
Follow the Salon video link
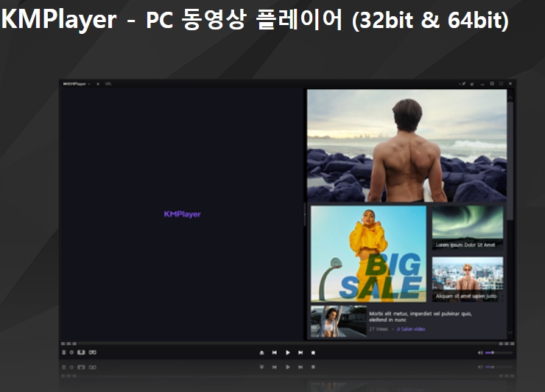tap(411, 329)
